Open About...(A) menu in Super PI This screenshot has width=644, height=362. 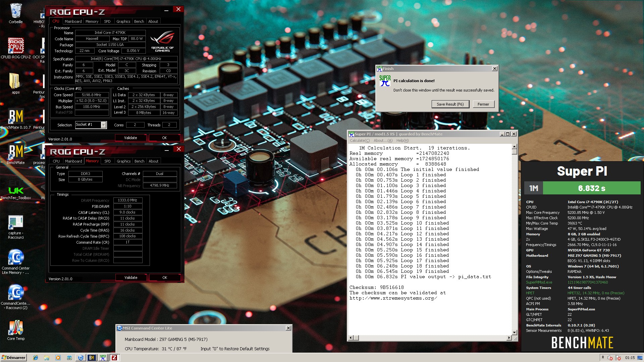pyautogui.click(x=383, y=140)
